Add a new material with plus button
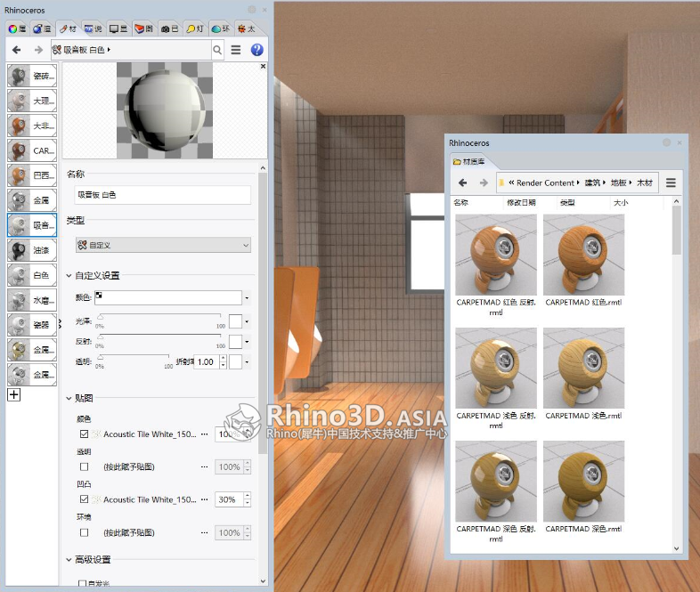700x592 pixels. (x=14, y=395)
